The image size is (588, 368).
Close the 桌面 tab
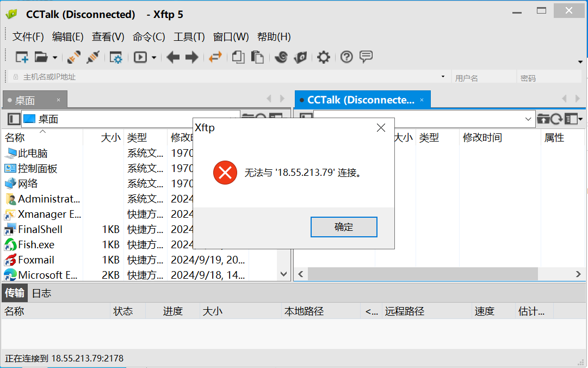[59, 100]
